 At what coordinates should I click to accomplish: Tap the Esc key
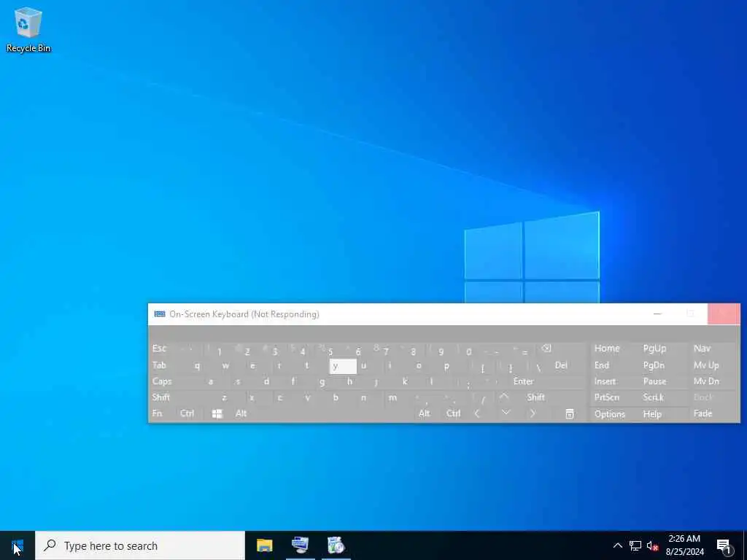(x=159, y=348)
